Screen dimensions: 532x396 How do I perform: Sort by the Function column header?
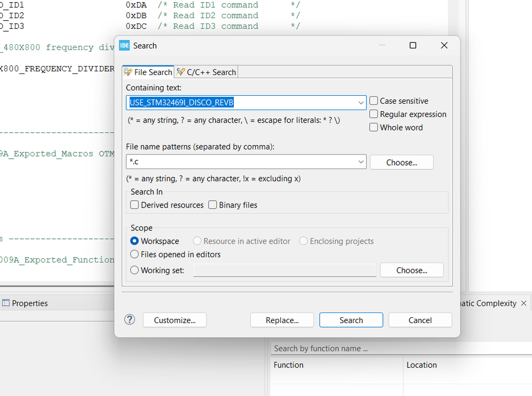pos(337,365)
